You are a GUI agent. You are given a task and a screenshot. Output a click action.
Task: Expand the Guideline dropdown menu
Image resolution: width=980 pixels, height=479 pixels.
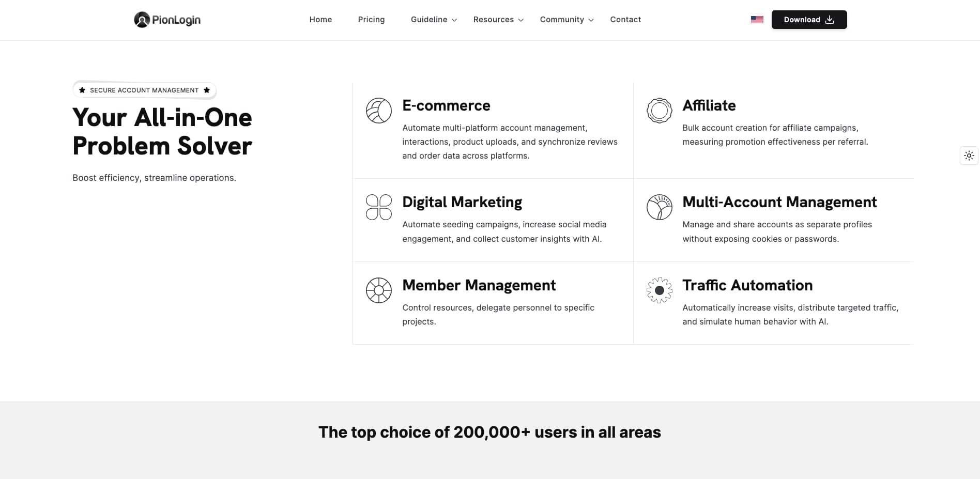[434, 20]
